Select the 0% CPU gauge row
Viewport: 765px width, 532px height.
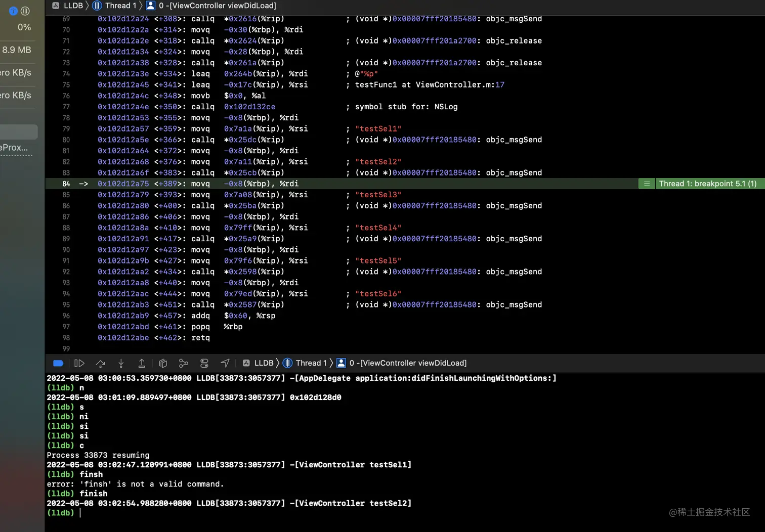tap(24, 27)
